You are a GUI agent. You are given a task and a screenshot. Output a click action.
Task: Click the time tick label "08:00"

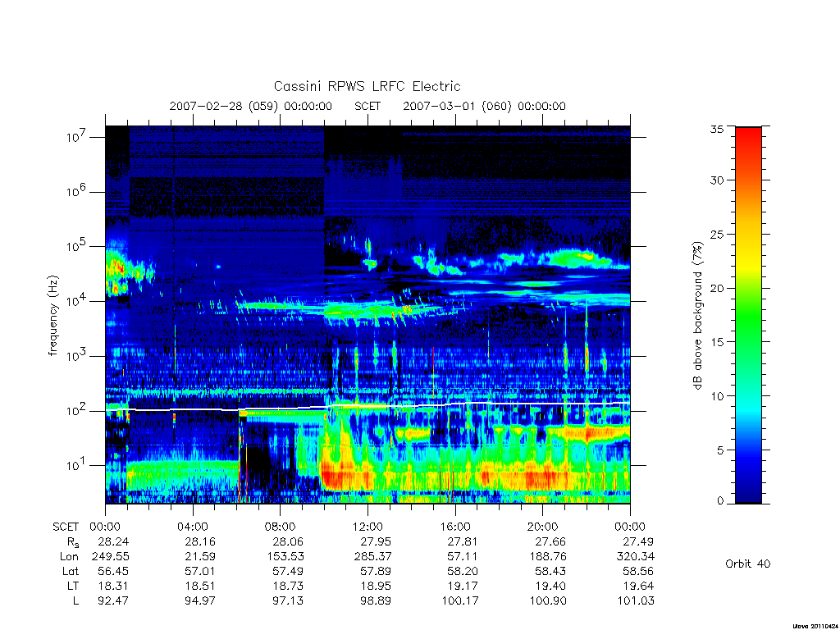click(x=280, y=527)
